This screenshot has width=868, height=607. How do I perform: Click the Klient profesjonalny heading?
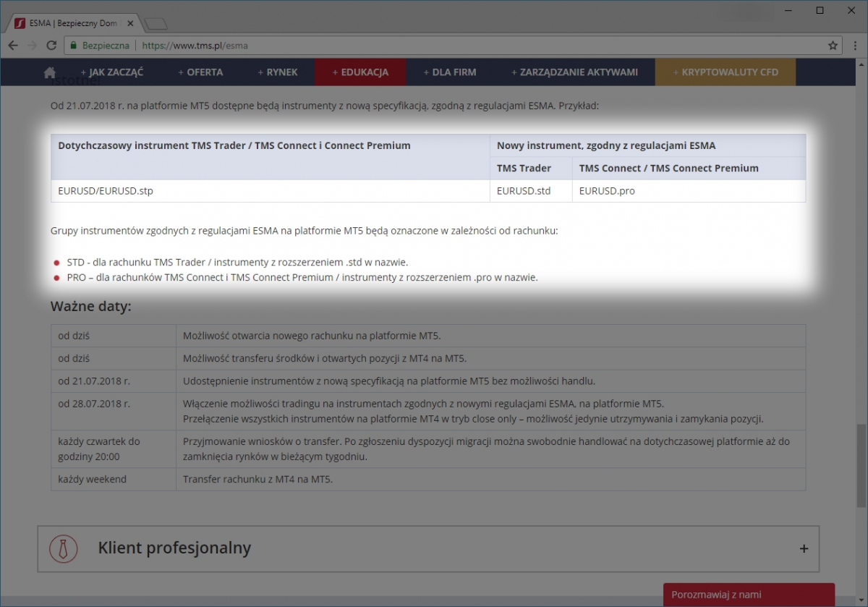pyautogui.click(x=174, y=548)
